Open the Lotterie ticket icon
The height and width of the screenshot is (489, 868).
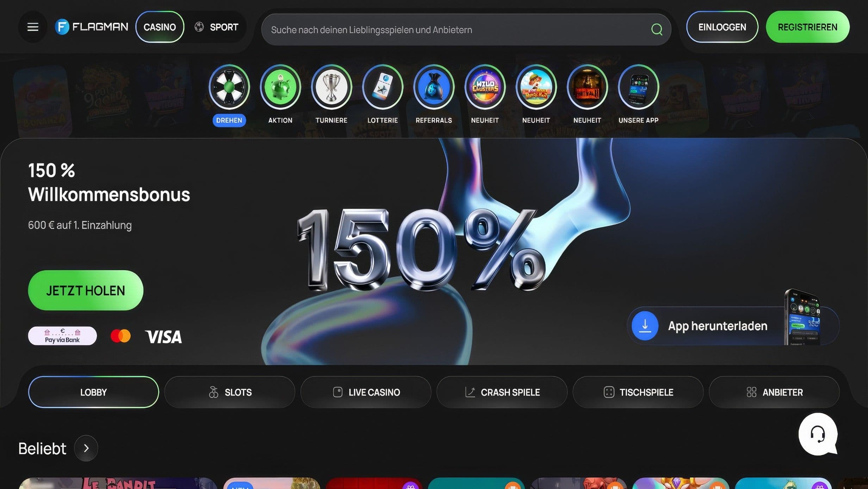(383, 87)
